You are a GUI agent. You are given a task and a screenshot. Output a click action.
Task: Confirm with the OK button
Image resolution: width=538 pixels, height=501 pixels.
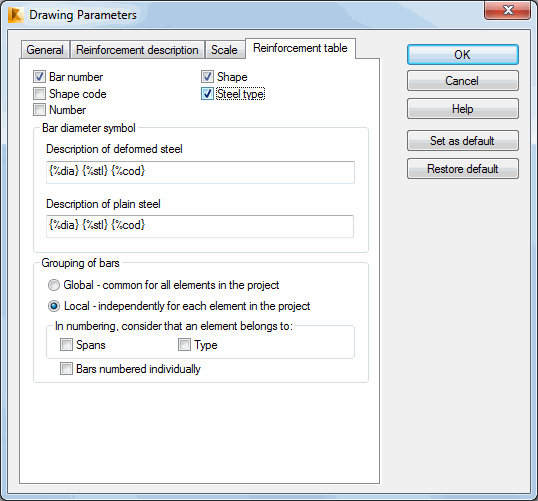coord(463,55)
